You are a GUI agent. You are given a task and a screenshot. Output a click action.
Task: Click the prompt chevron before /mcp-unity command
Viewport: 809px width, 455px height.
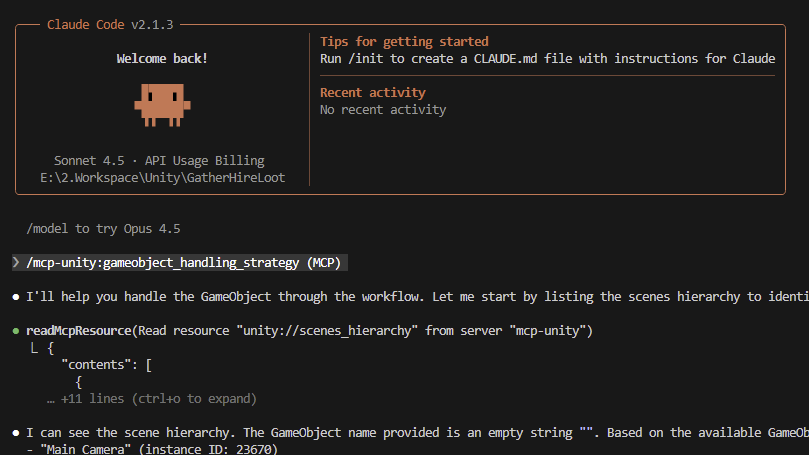point(16,263)
